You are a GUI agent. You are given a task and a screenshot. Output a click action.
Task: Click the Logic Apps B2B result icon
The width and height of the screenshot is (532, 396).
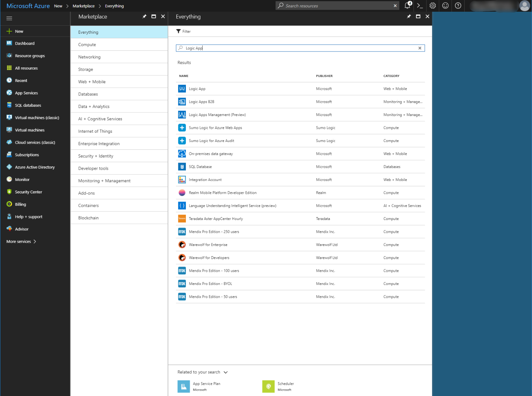182,102
